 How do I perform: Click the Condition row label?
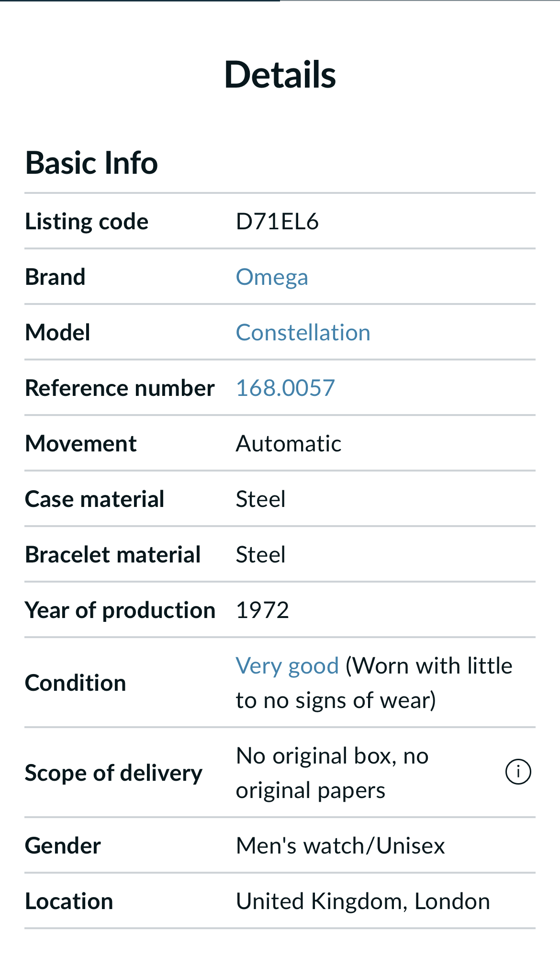tap(76, 683)
